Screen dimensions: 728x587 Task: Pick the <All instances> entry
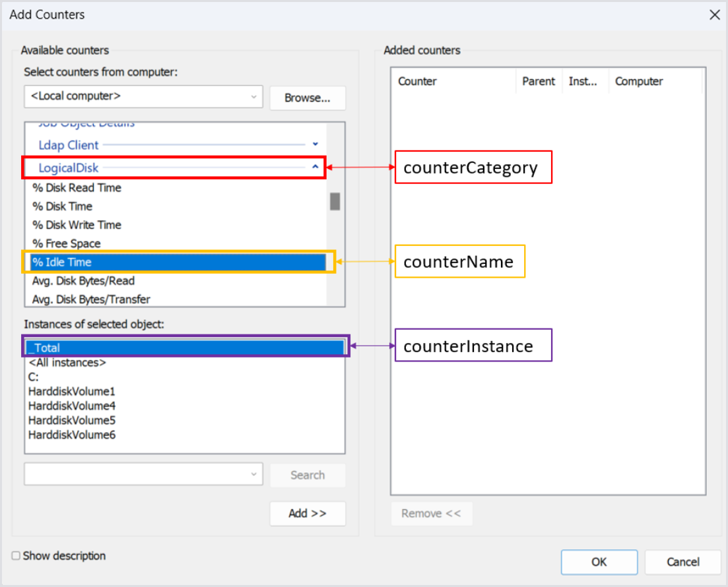pyautogui.click(x=67, y=363)
